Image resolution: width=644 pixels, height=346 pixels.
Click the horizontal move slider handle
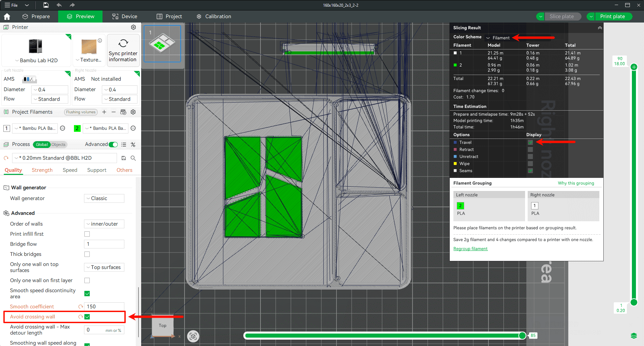(x=522, y=335)
